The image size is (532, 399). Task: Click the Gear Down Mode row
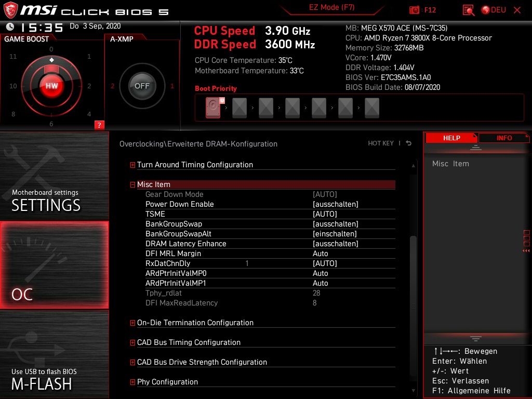click(x=270, y=194)
